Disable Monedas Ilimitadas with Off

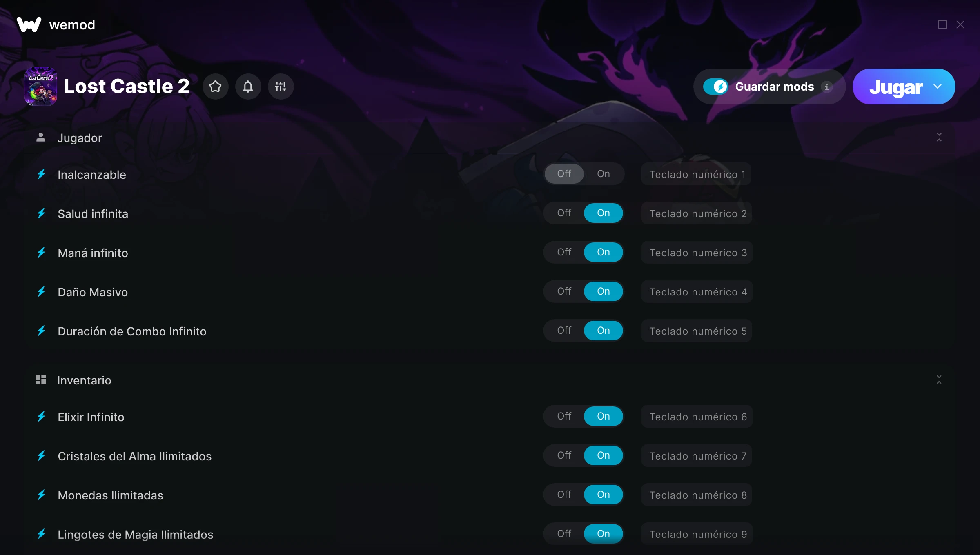coord(564,495)
